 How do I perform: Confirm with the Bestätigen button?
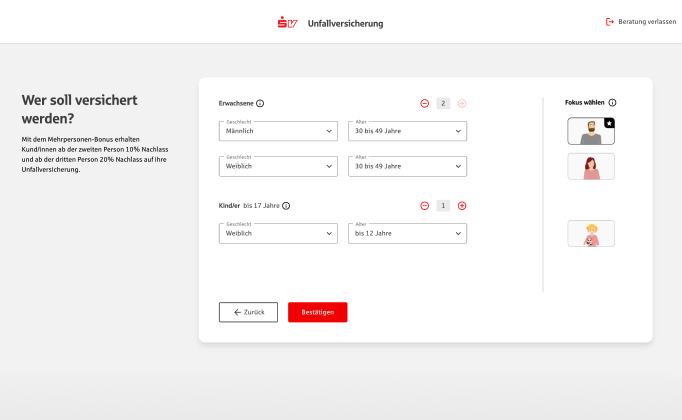pyautogui.click(x=318, y=312)
